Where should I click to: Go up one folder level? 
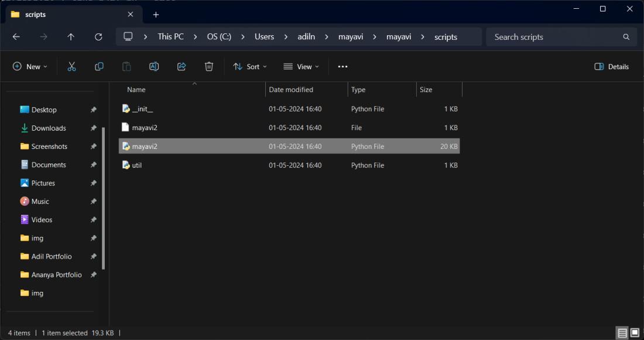[71, 37]
